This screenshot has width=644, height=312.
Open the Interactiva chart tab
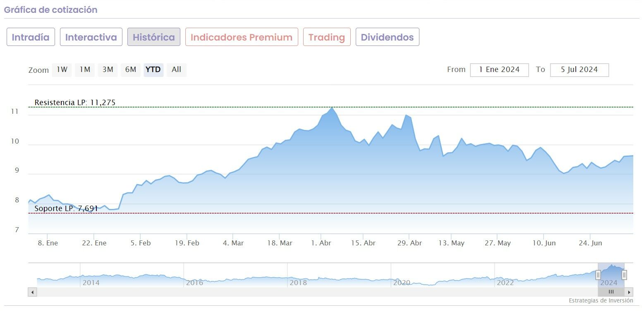[91, 37]
